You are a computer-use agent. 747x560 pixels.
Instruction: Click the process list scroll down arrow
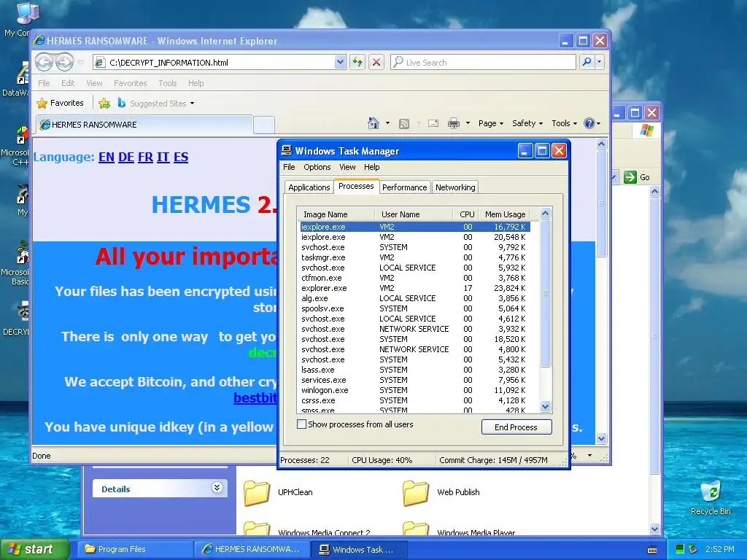pos(546,406)
